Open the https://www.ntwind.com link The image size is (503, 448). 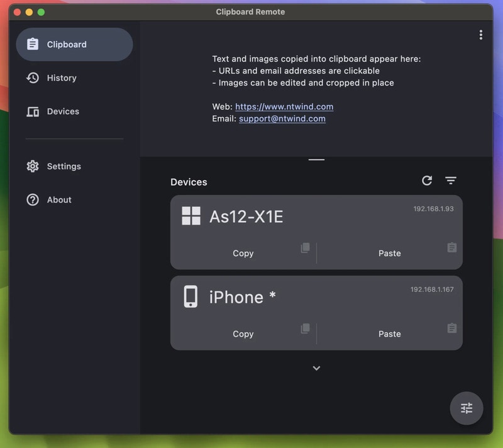tap(284, 107)
